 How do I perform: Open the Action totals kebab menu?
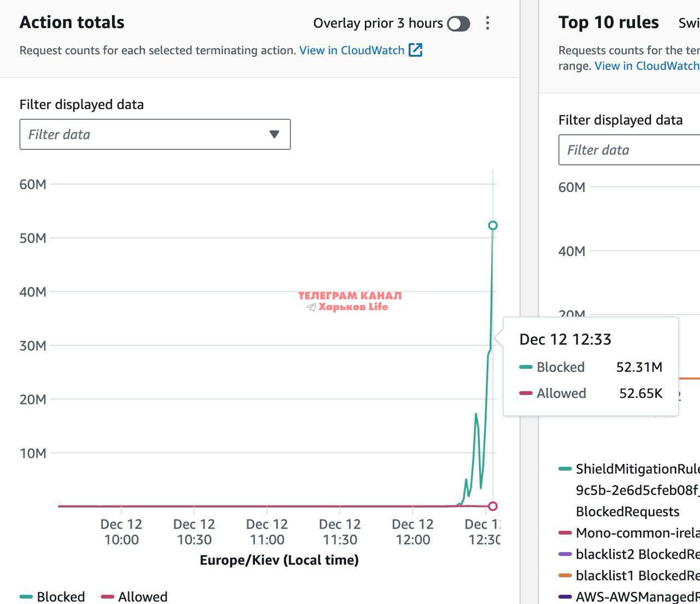click(487, 23)
